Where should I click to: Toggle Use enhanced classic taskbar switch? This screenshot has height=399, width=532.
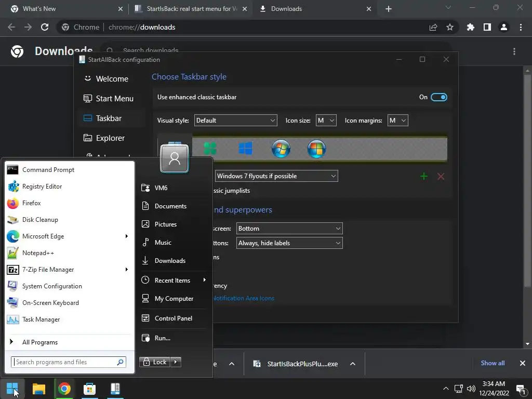(438, 97)
